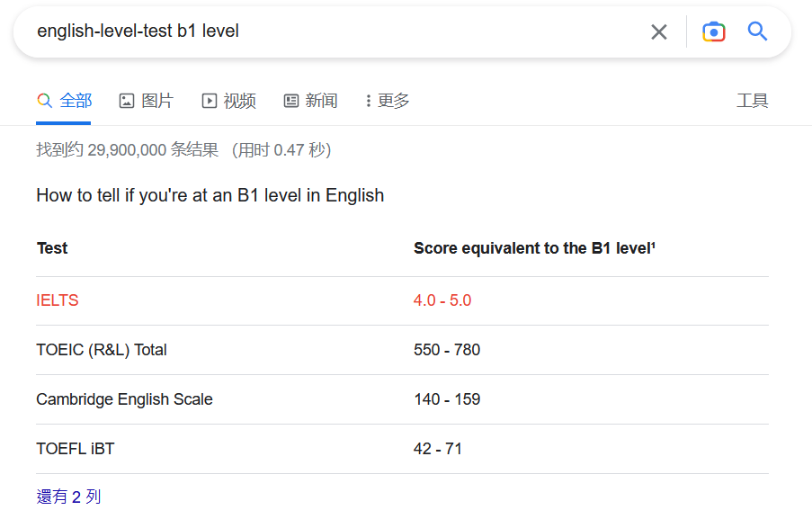Click inside the search text field

click(x=333, y=31)
